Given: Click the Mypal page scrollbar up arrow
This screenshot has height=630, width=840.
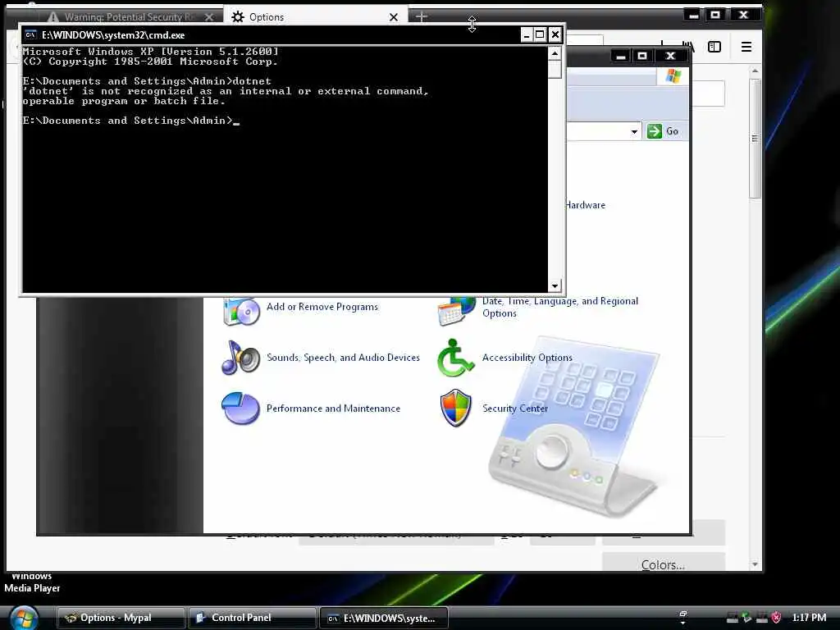Looking at the screenshot, I should tap(755, 71).
